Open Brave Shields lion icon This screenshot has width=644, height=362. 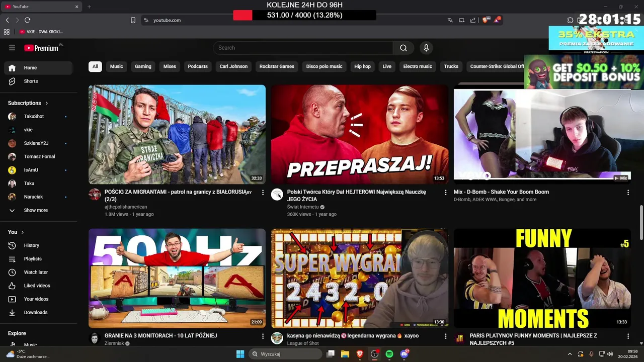485,20
